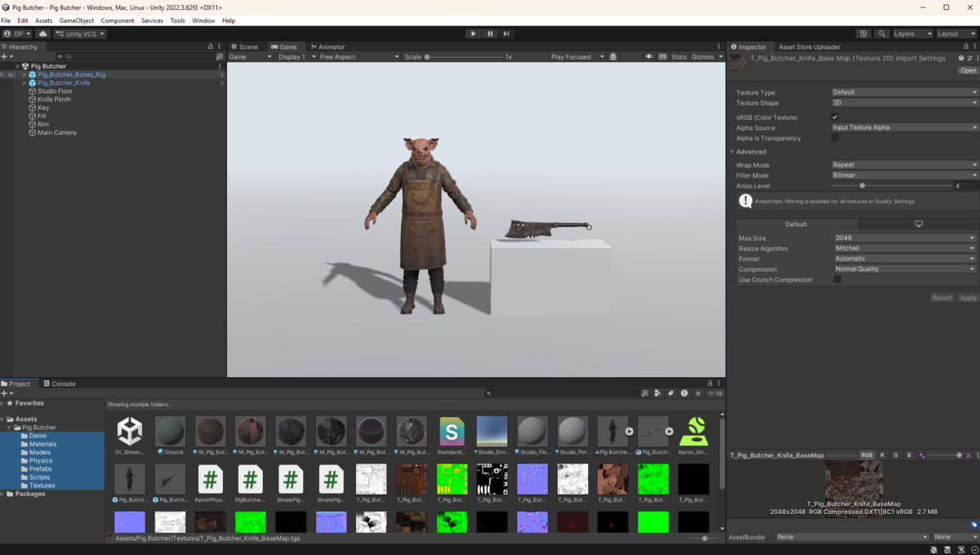
Task: Click the Game view Scale slider
Action: pos(462,56)
